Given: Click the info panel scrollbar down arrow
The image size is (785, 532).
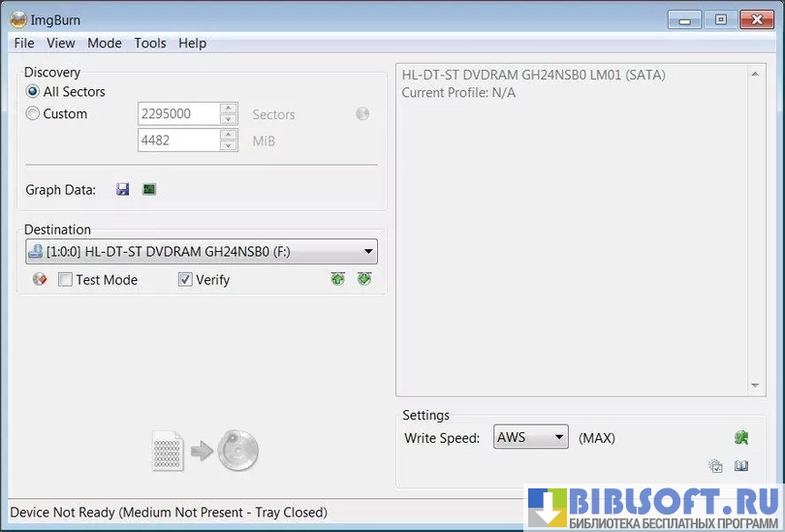Looking at the screenshot, I should coord(758,386).
